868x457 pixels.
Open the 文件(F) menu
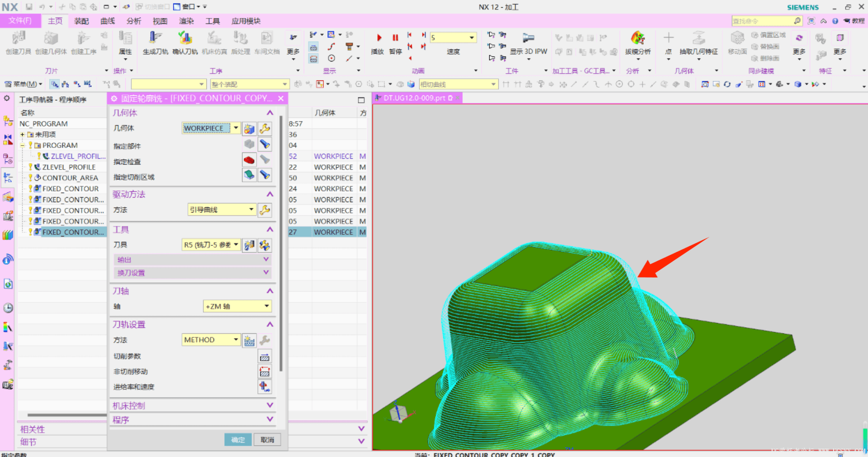point(20,21)
